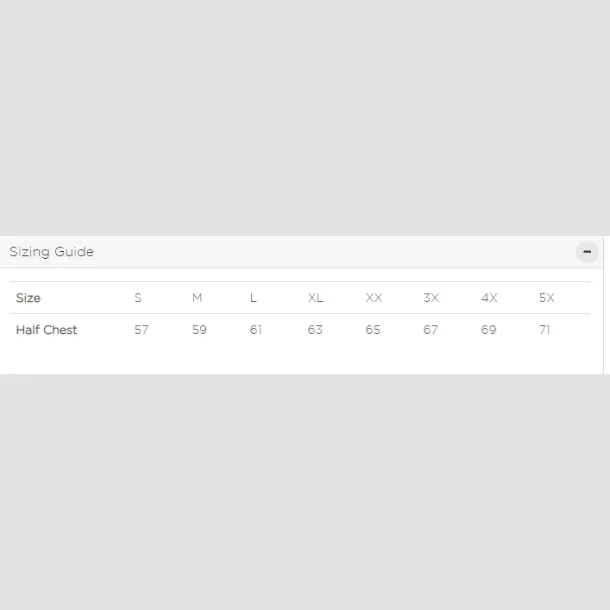Click the XX size column header

point(373,298)
